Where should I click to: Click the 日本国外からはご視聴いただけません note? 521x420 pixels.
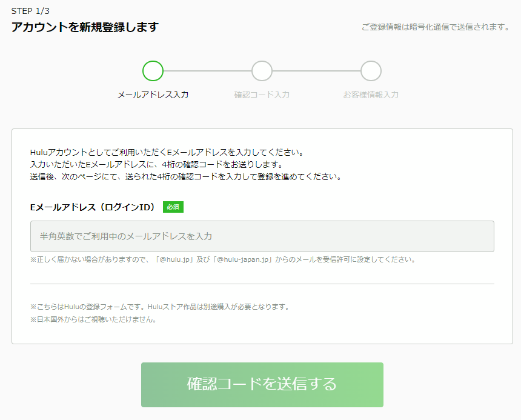point(93,319)
